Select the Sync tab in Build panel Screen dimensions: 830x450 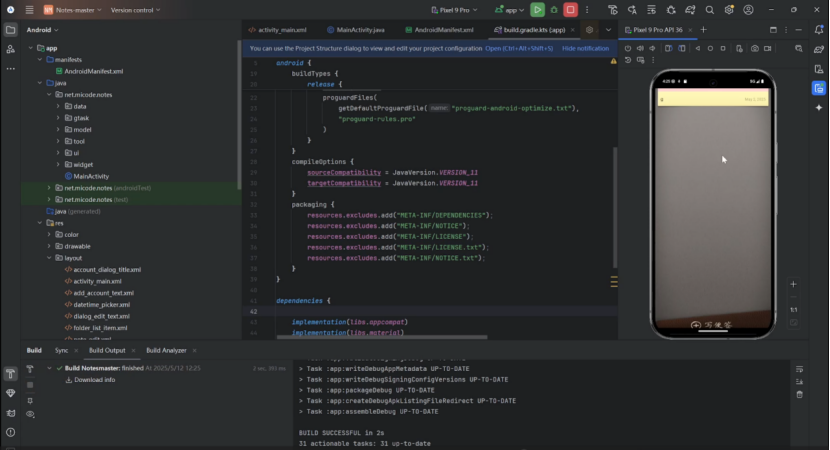[x=61, y=350]
